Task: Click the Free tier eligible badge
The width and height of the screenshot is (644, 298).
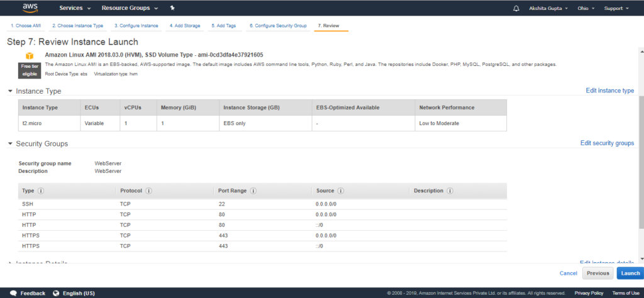Action: pos(29,70)
